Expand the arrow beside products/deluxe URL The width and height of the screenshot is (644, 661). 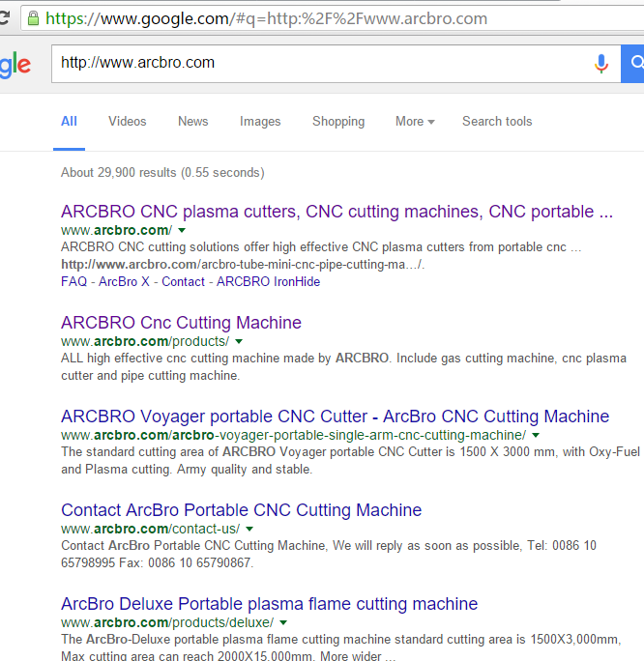tap(283, 622)
